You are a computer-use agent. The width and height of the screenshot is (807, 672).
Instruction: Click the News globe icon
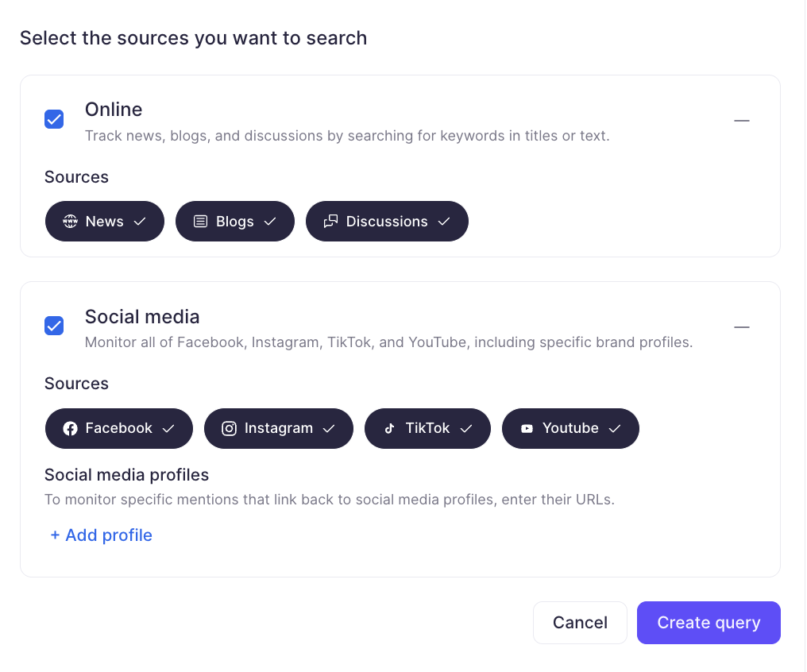(70, 221)
